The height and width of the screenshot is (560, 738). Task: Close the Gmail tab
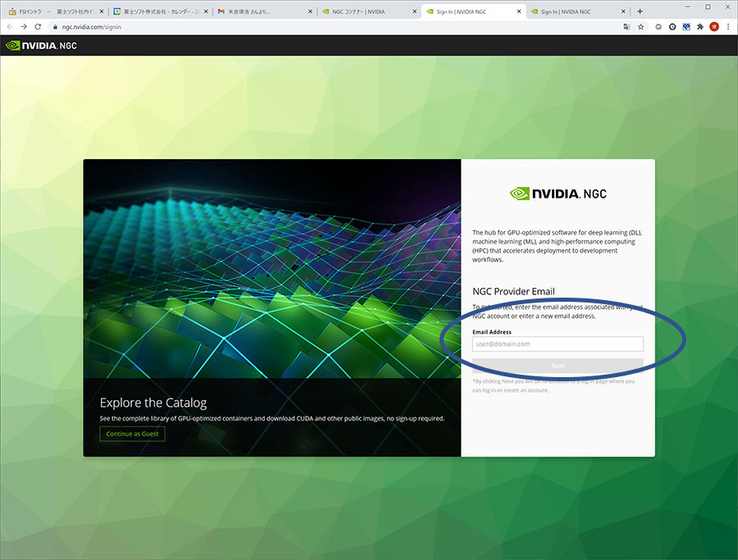click(x=310, y=11)
